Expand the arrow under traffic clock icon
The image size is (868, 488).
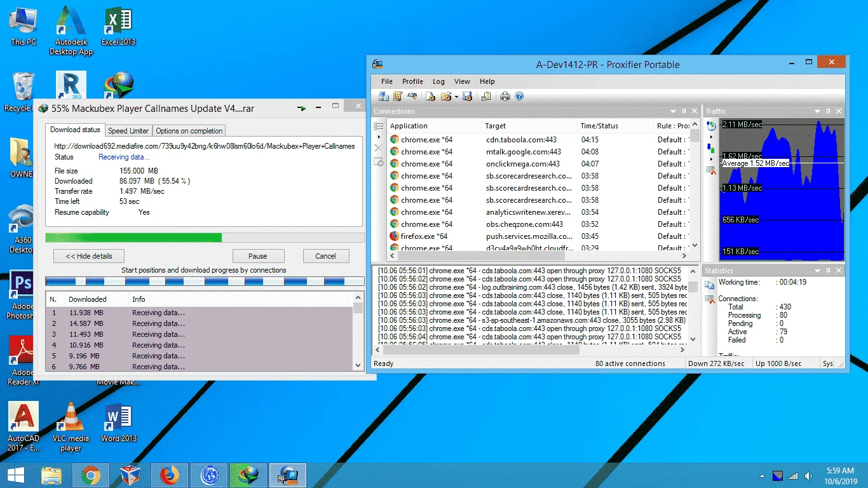711,137
